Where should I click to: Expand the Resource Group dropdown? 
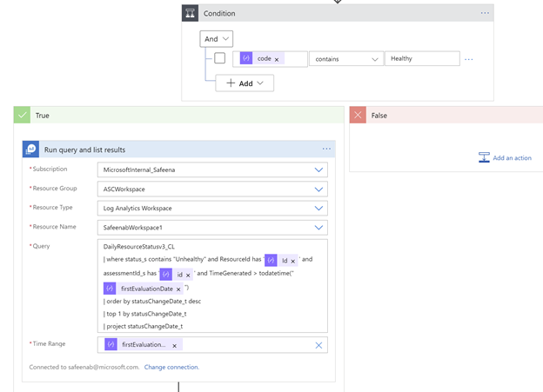pos(318,189)
